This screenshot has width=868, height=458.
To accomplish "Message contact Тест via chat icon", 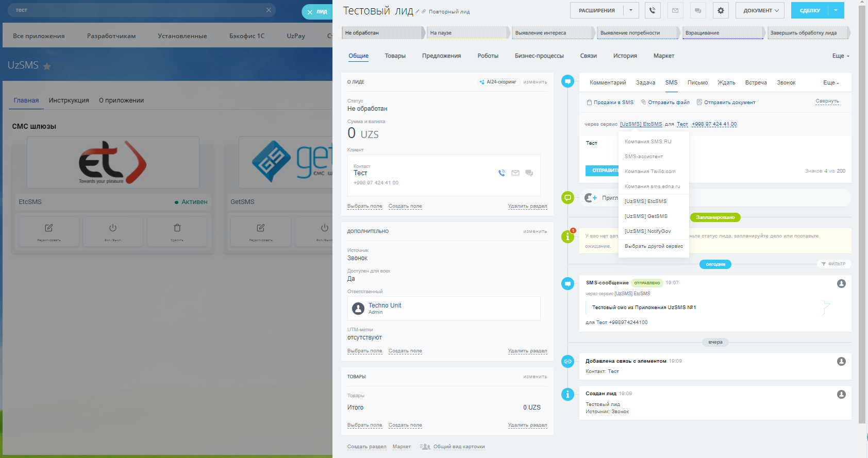I will click(x=529, y=173).
